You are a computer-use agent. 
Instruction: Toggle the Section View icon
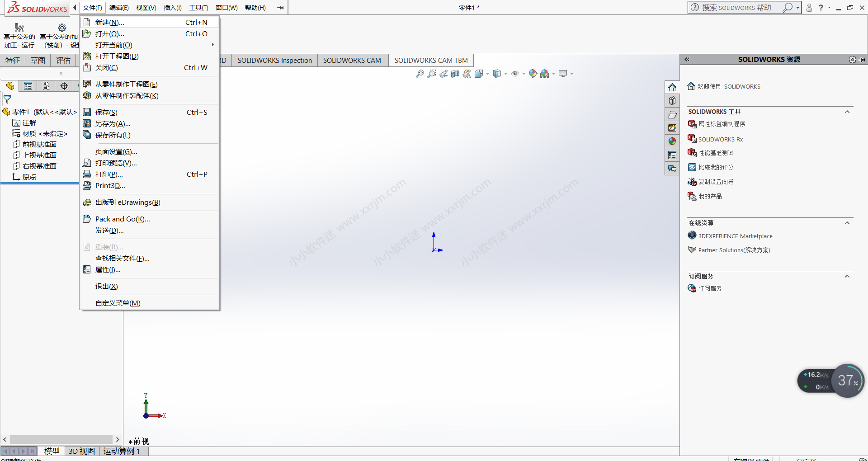(455, 74)
